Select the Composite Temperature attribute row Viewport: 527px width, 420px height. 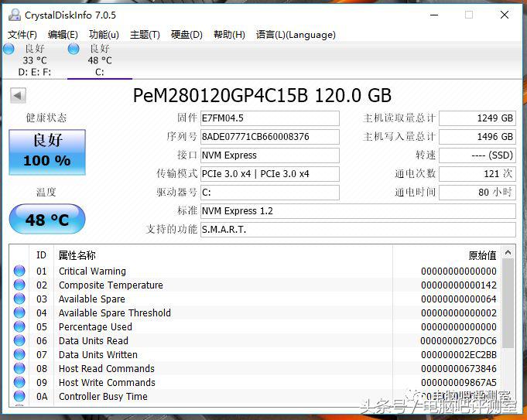point(255,285)
